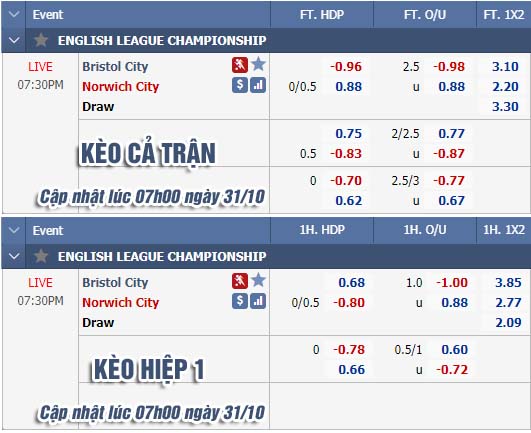531x433 pixels.
Task: Select the 1H. O/U column header
Action: (425, 230)
